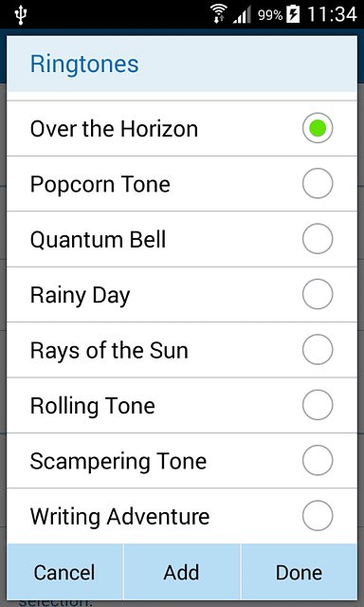The width and height of the screenshot is (364, 607).
Task: Select the Quantum Bell radio button
Action: (318, 239)
